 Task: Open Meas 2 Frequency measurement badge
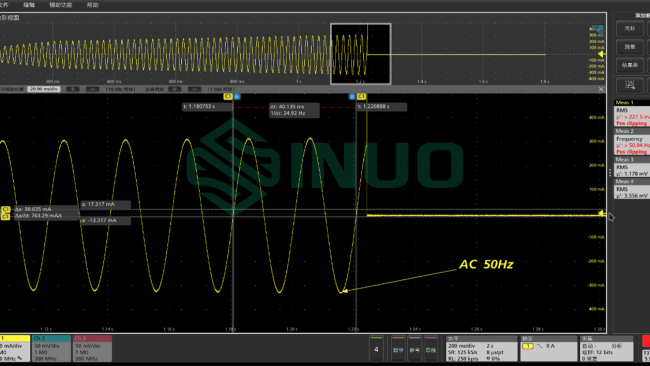click(x=631, y=142)
